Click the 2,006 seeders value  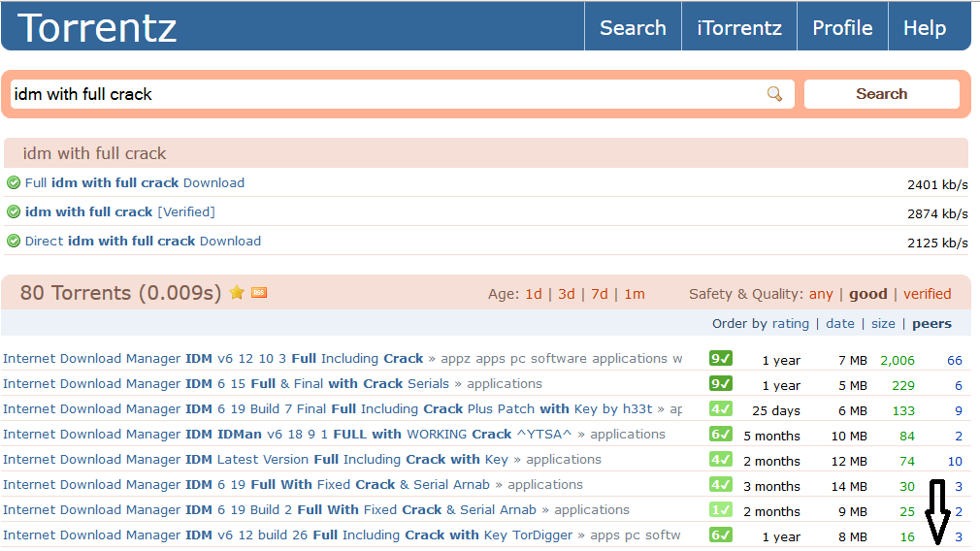[897, 361]
